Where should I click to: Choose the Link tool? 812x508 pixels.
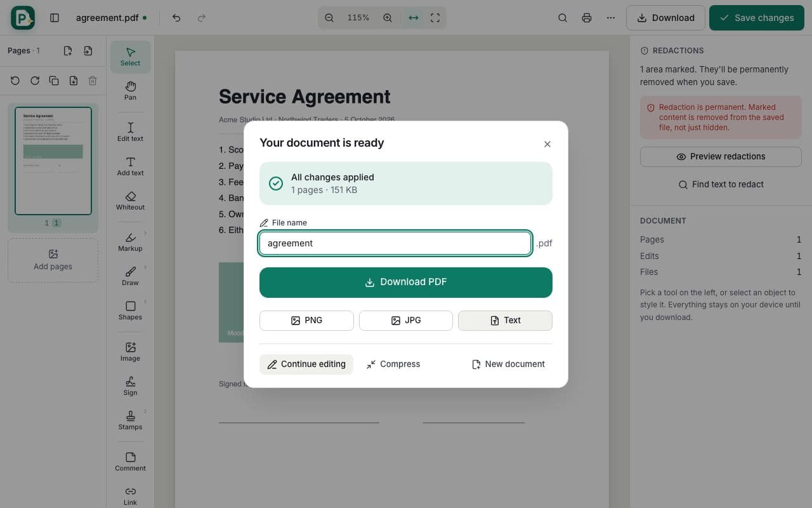tap(130, 496)
